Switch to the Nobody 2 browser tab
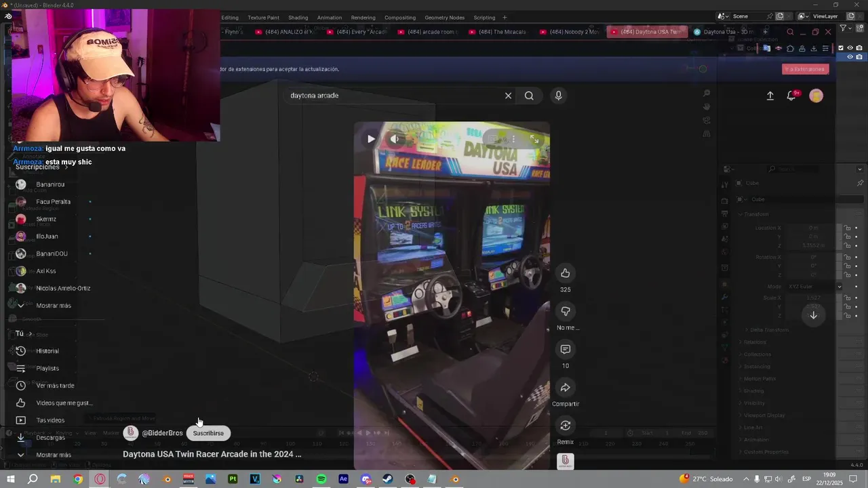This screenshot has width=868, height=488. click(568, 32)
